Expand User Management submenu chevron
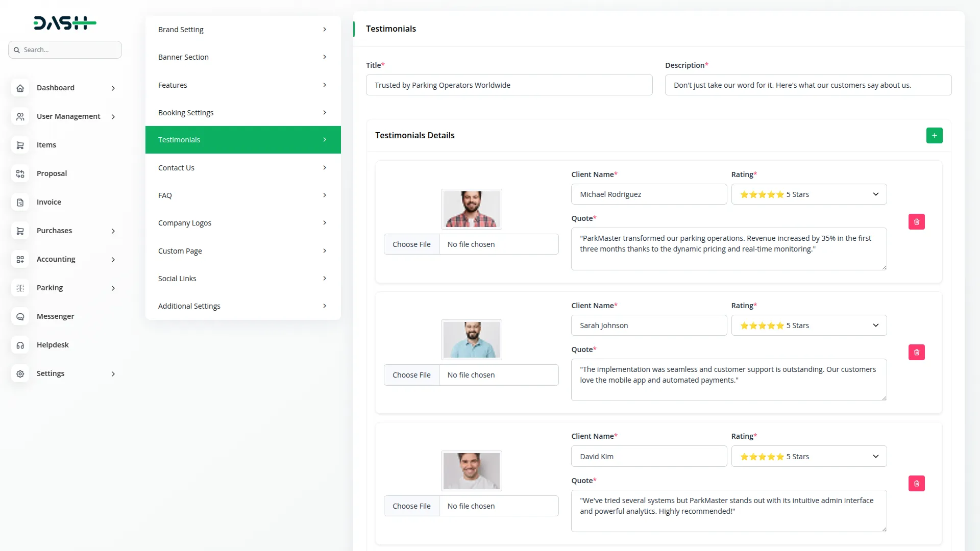The height and width of the screenshot is (551, 980). pos(113,116)
